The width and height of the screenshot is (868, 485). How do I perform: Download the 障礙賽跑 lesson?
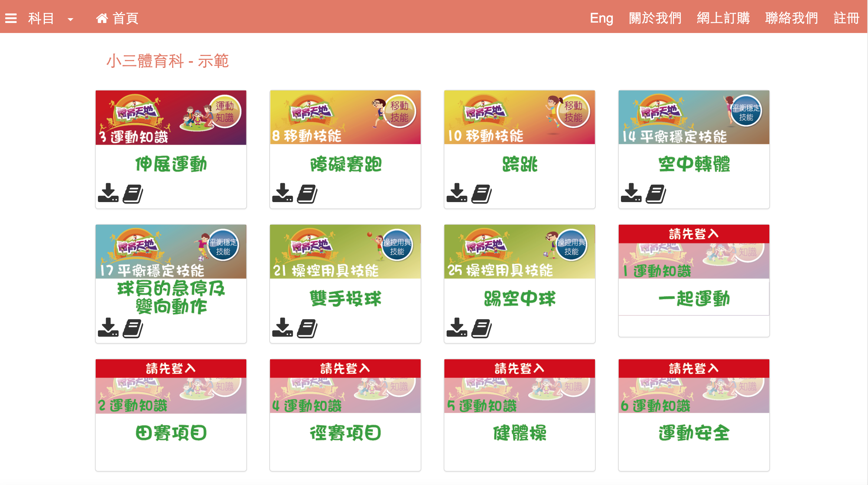[282, 193]
